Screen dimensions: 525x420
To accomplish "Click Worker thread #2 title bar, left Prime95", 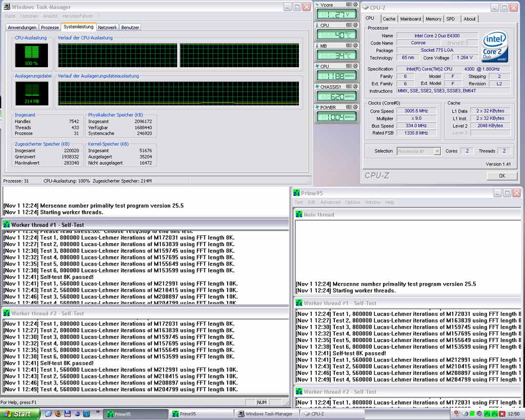I will tap(145, 313).
